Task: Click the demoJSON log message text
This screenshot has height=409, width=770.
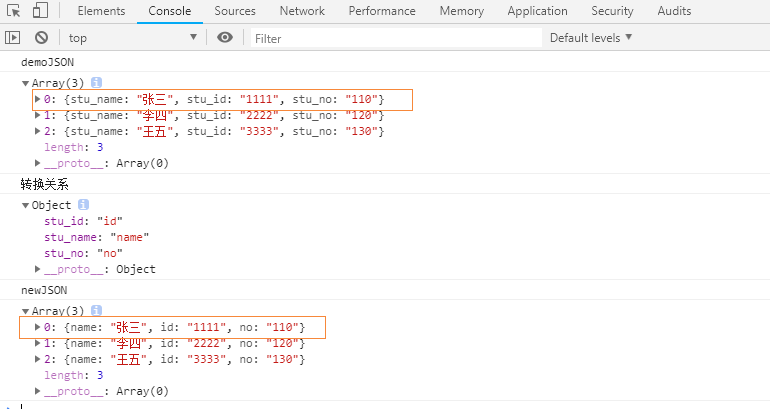Action: coord(48,62)
